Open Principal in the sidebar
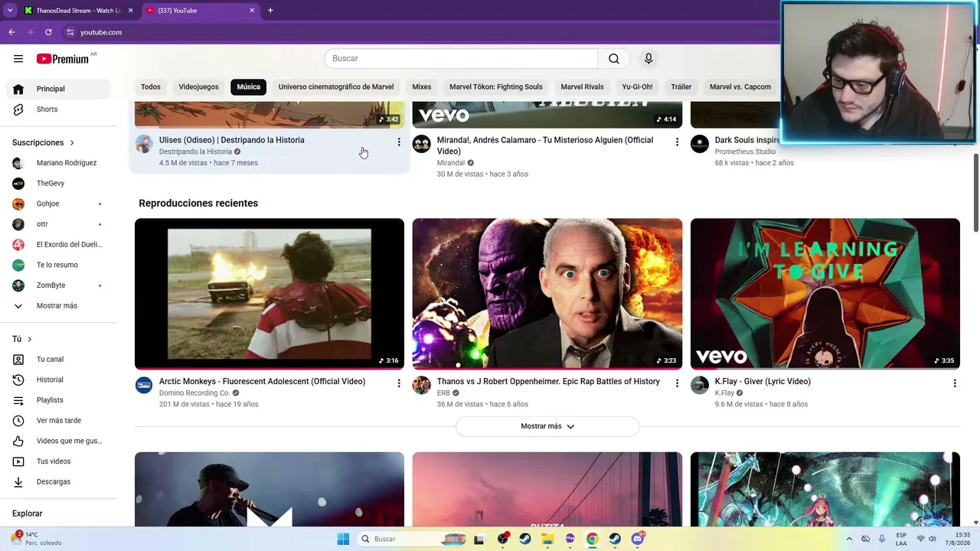 coord(58,89)
